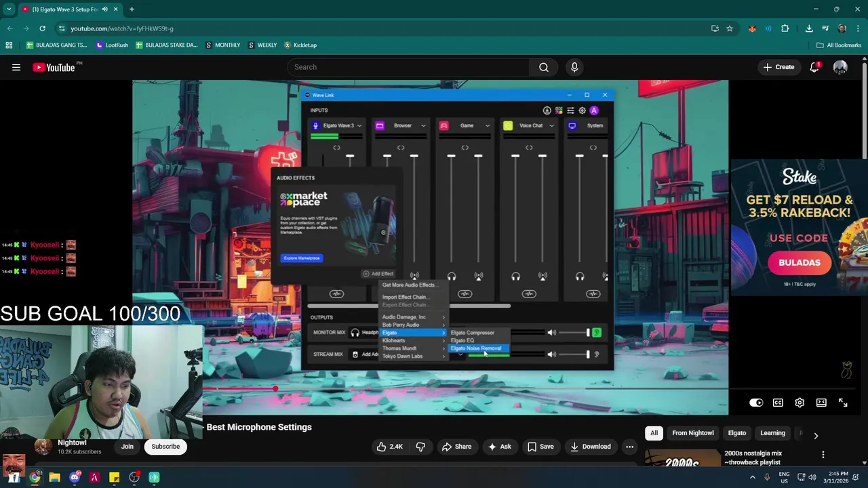Open the Create menu on YouTube

pos(778,67)
